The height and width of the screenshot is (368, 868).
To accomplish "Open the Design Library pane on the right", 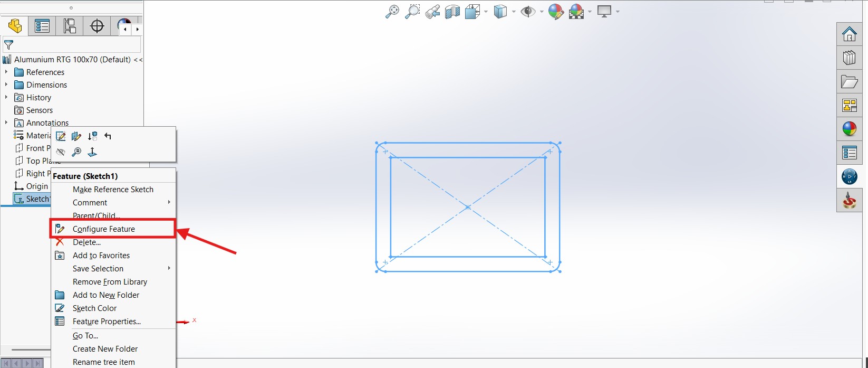I will pos(849,58).
